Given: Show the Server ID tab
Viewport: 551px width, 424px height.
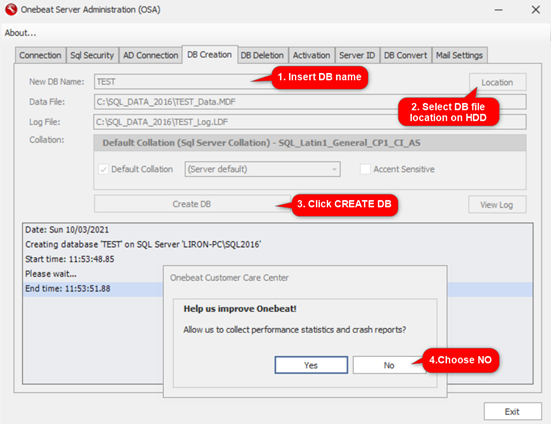Looking at the screenshot, I should (357, 56).
